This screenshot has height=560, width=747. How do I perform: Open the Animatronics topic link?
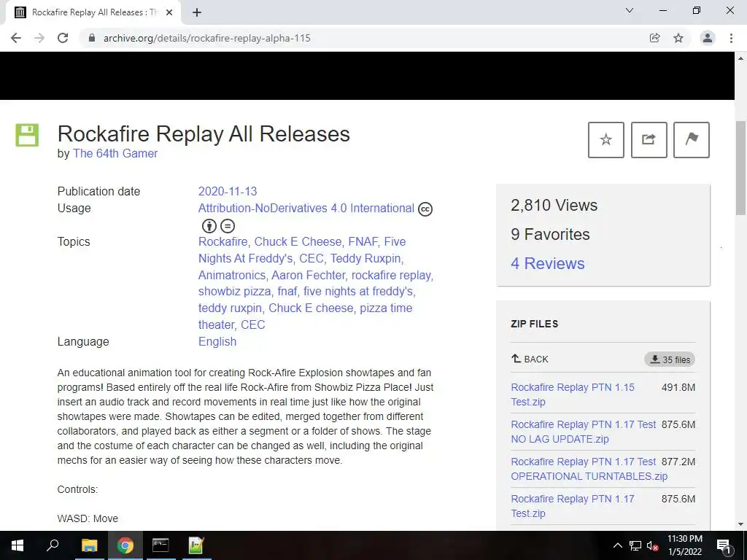pyautogui.click(x=232, y=275)
